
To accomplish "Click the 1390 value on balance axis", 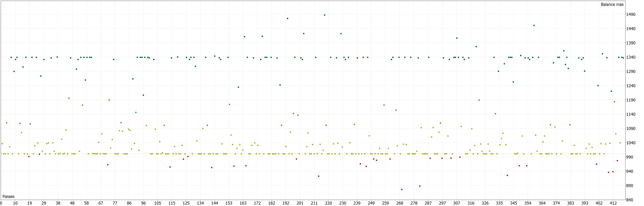I will tap(630, 43).
